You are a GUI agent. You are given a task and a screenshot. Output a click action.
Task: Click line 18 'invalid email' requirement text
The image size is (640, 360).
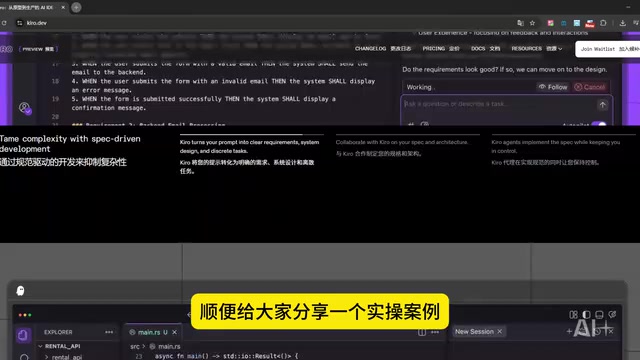[x=223, y=85]
